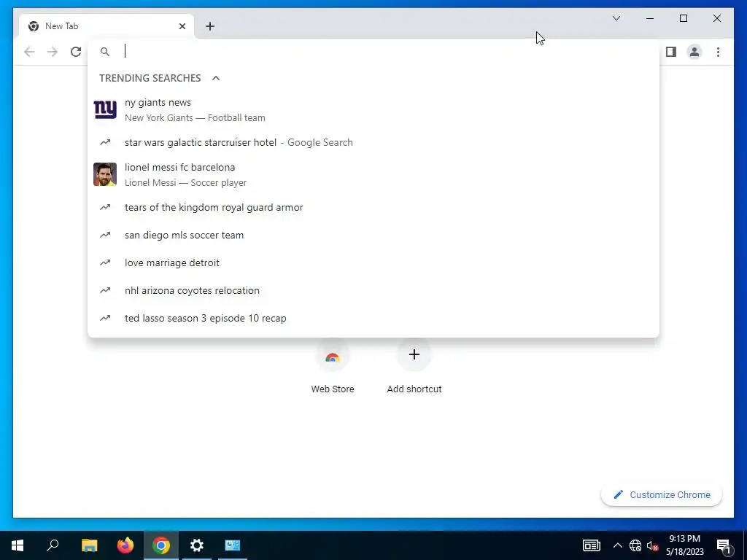Click trending arrow icon beside 'love marriage detroit'
747x560 pixels.
pyautogui.click(x=105, y=262)
